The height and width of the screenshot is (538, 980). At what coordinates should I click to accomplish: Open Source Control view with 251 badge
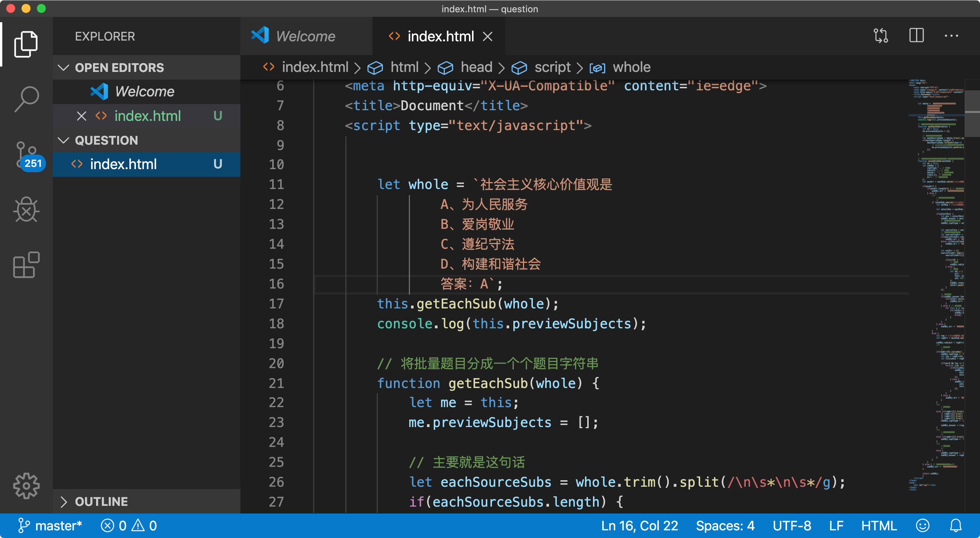26,155
